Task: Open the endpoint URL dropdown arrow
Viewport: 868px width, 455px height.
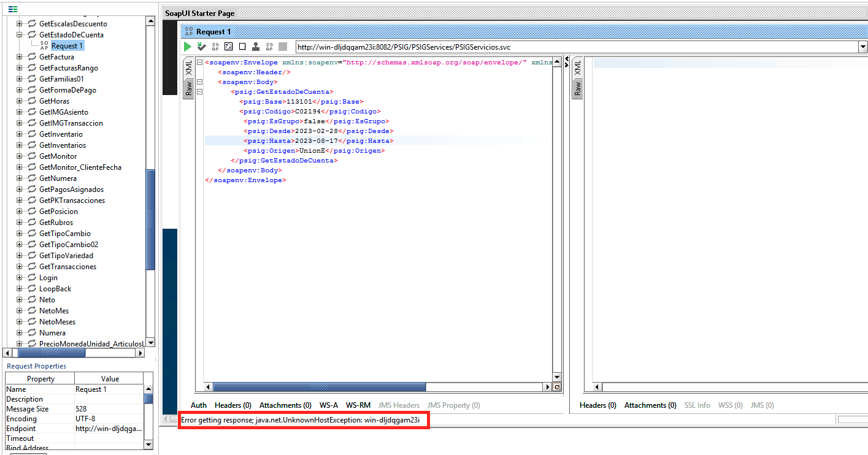Action: coord(862,47)
